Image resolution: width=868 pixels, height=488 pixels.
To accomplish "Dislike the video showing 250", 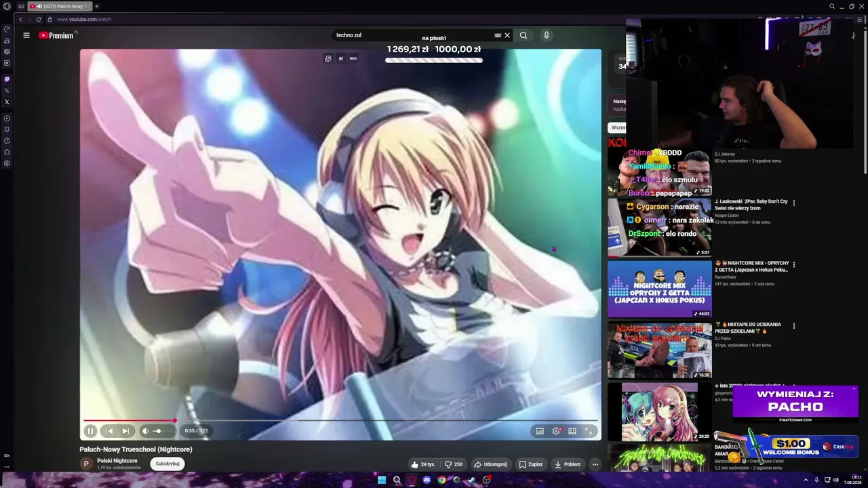I will click(x=454, y=464).
